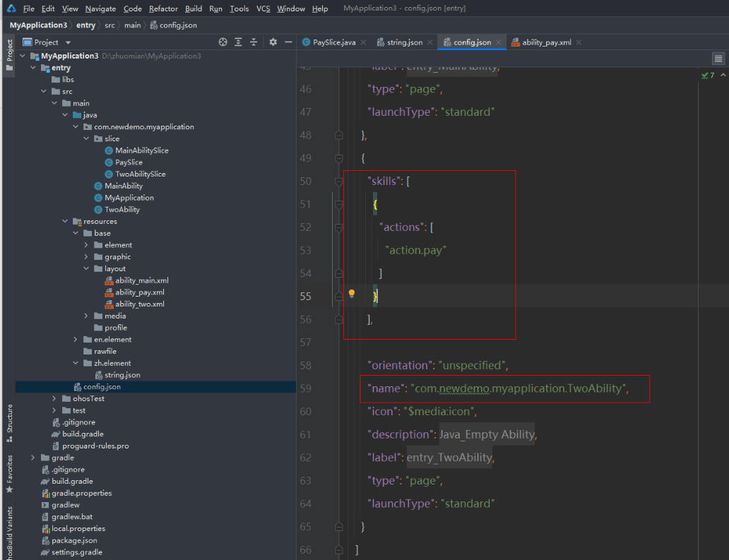Image resolution: width=729 pixels, height=560 pixels.
Task: Open the Favorites tool window
Action: pos(8,471)
